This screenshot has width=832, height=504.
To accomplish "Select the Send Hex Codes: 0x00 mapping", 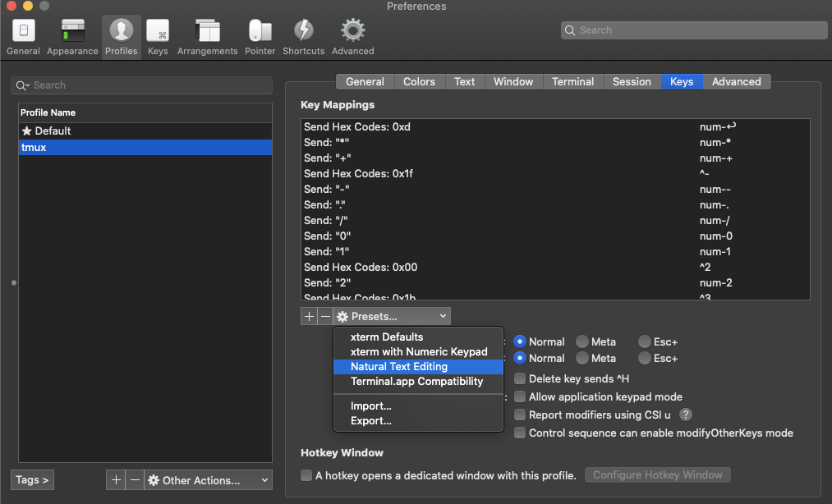I will click(x=555, y=268).
